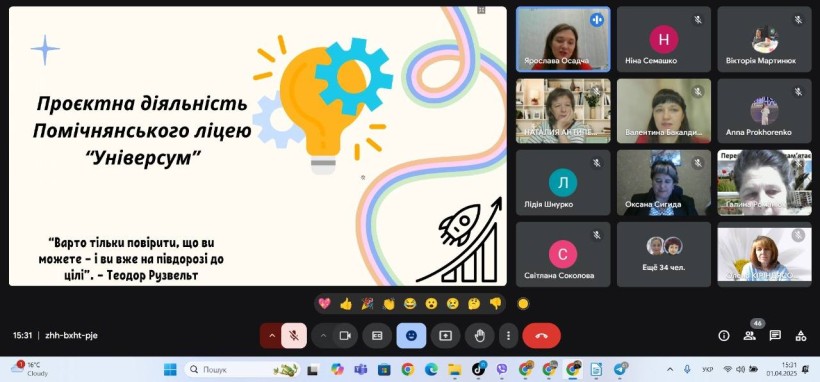Expand video settings chevron beside camera
This screenshot has height=382, width=820.
[323, 336]
